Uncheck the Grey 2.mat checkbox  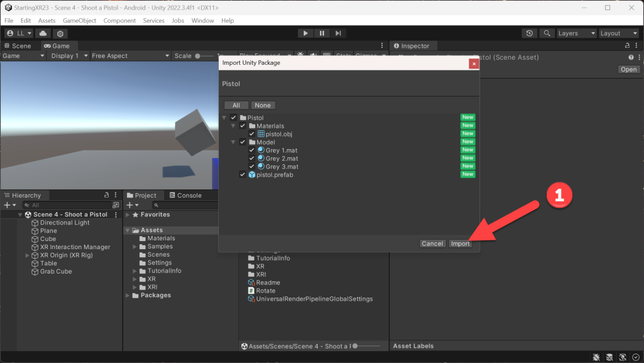click(252, 159)
